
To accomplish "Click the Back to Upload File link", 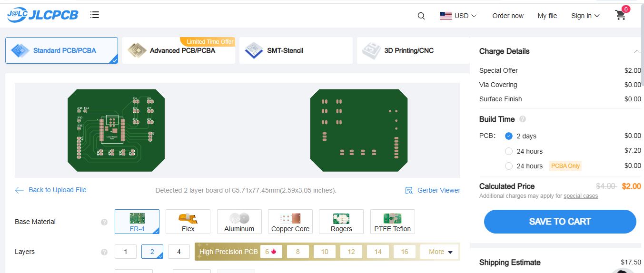I will 58,190.
